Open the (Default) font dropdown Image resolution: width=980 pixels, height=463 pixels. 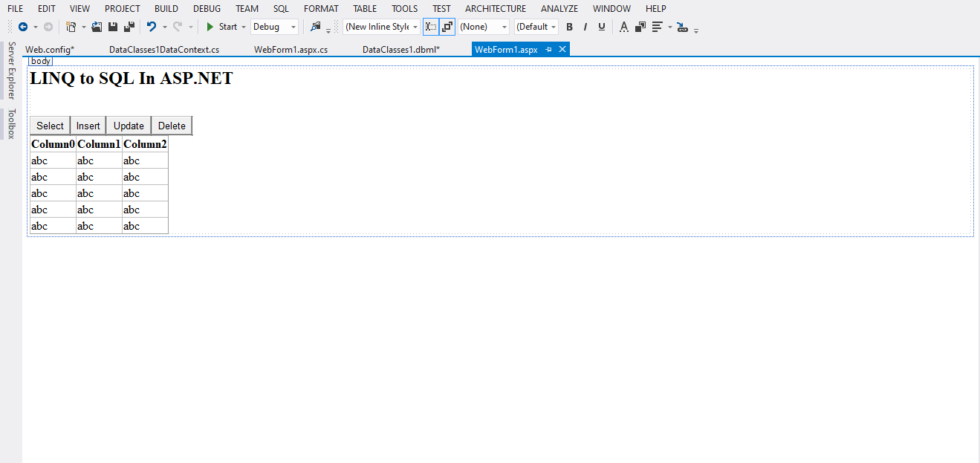click(536, 27)
